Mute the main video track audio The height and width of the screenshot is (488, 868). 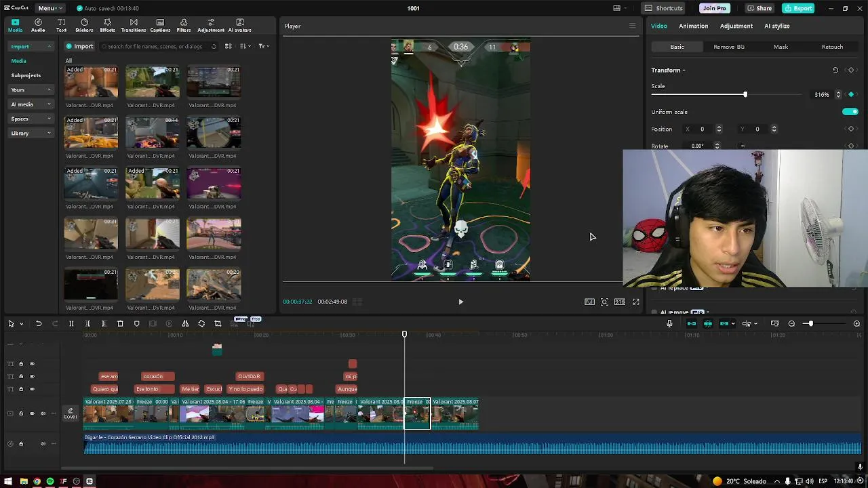(x=43, y=413)
